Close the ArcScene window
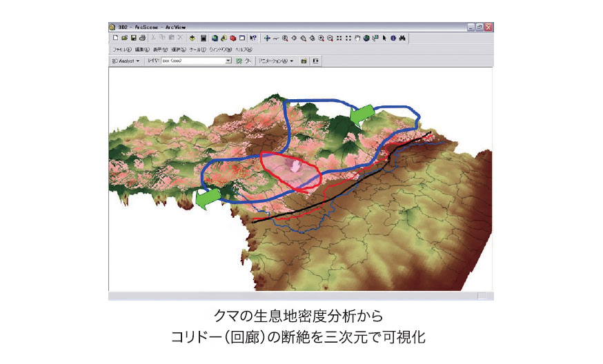 click(x=488, y=27)
